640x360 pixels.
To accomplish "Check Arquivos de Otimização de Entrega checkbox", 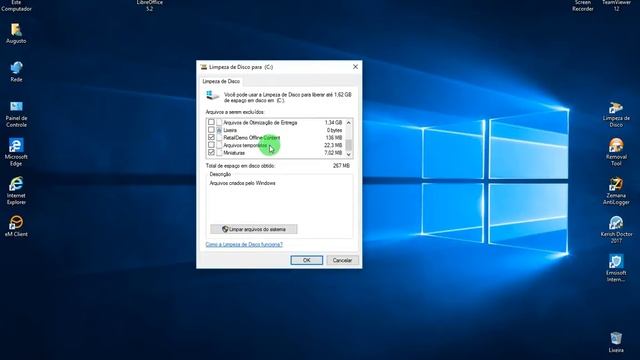I will (211, 122).
